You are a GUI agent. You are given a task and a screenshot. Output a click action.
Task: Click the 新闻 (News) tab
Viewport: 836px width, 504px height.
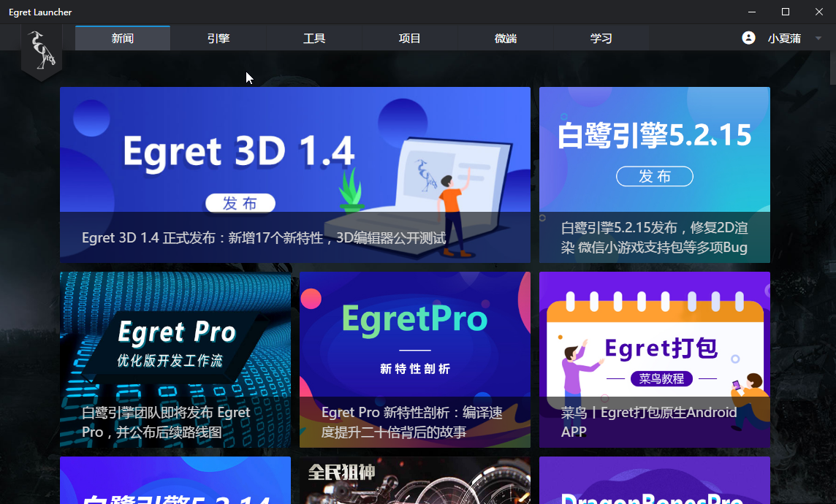(x=122, y=37)
